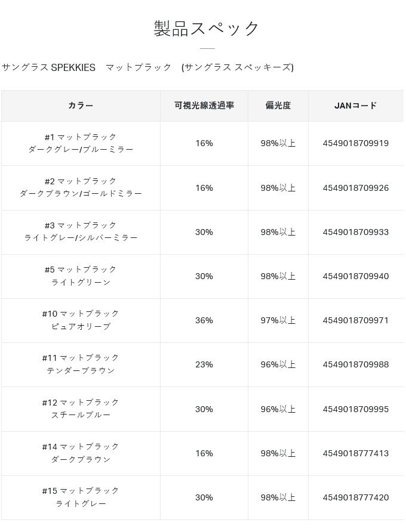Image resolution: width=406 pixels, height=532 pixels.
Task: Select the #10 ピュアオリーブ color cell
Action: coord(81,320)
